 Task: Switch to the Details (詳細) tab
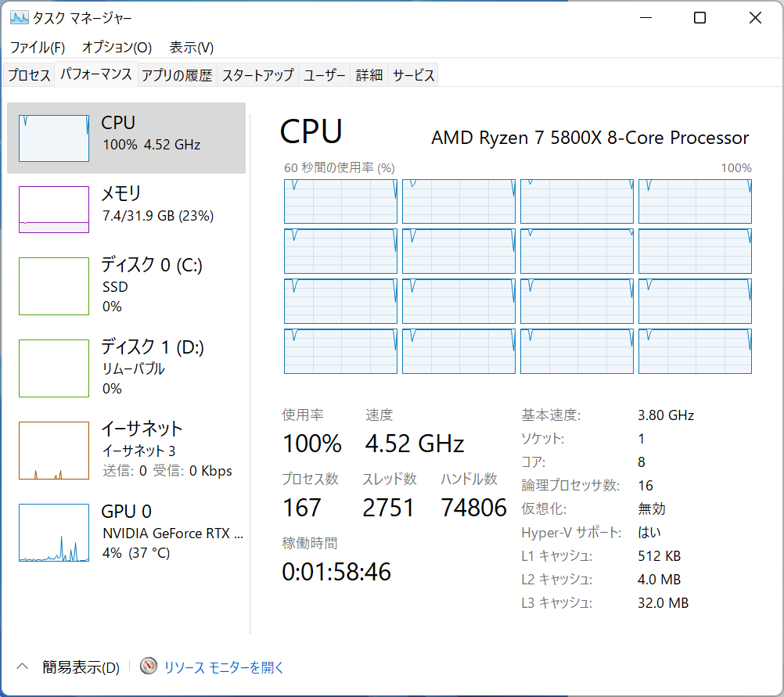(x=369, y=75)
